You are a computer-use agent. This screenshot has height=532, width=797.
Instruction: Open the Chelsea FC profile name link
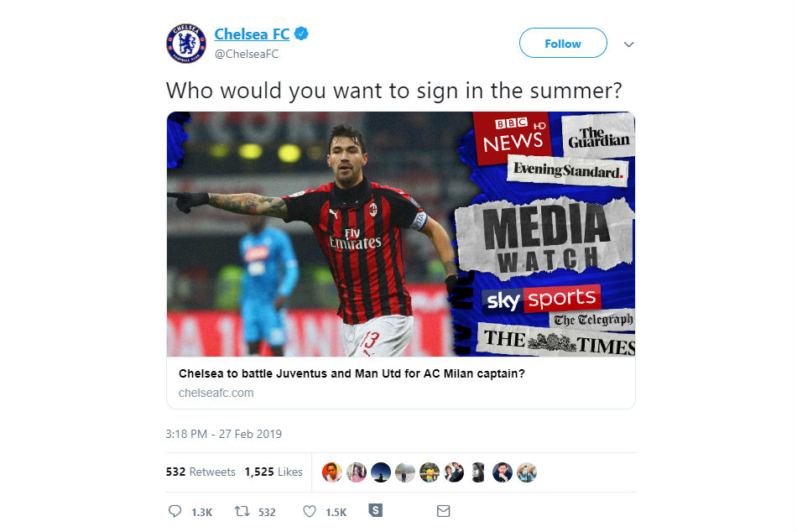252,34
